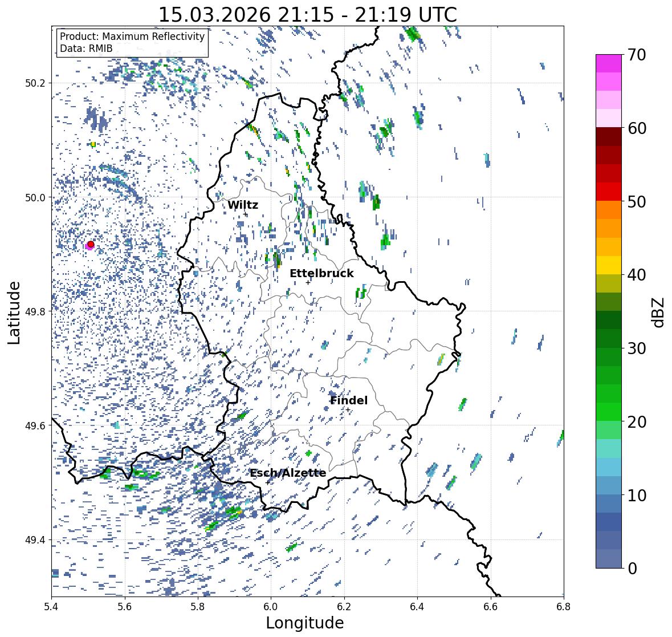Click the cross marker below the Findel label

coord(348,410)
